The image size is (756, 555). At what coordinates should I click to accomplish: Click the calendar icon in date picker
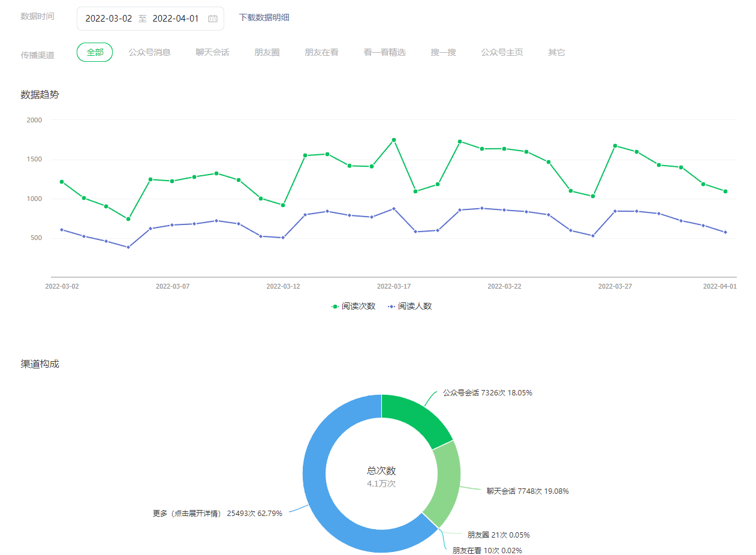pyautogui.click(x=212, y=19)
